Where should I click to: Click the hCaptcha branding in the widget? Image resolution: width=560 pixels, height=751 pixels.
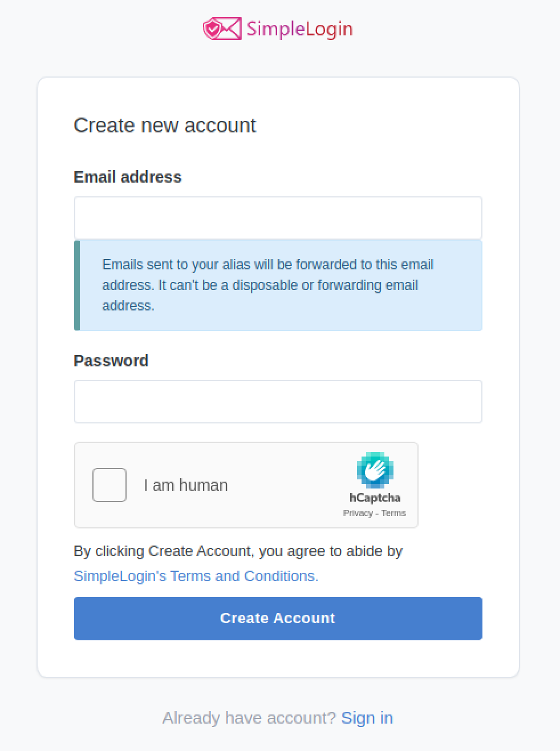tap(375, 498)
